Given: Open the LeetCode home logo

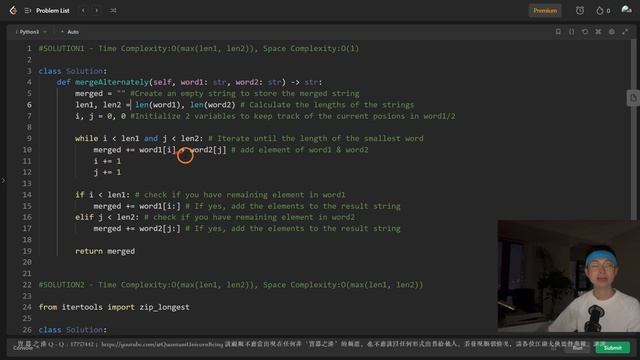Looking at the screenshot, I should [13, 10].
